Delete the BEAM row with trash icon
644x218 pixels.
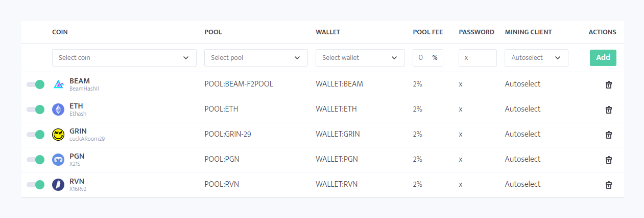point(608,84)
